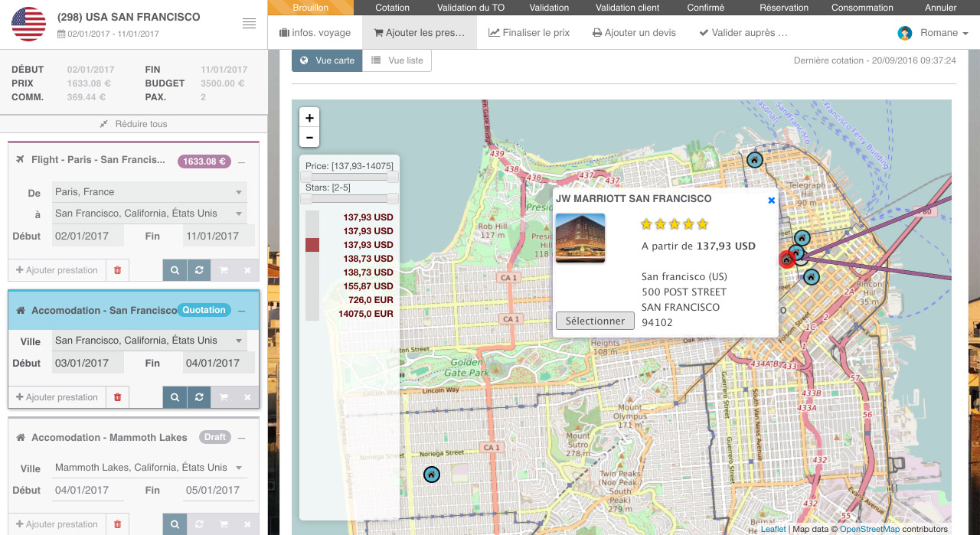Click the cart icon on Accomodation - San Francisco

[x=224, y=397]
